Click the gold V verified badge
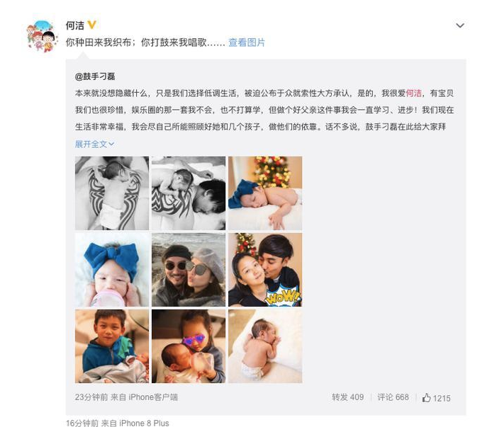The height and width of the screenshot is (427, 504). coord(91,25)
